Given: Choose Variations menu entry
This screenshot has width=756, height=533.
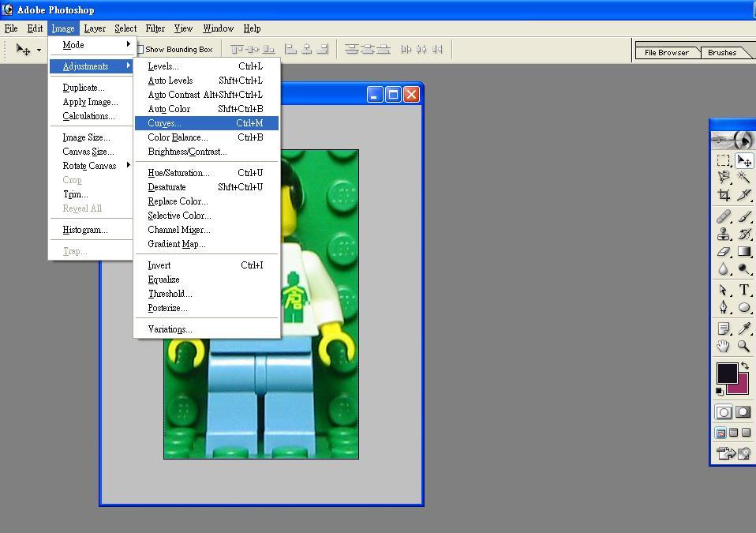Looking at the screenshot, I should pos(206,329).
